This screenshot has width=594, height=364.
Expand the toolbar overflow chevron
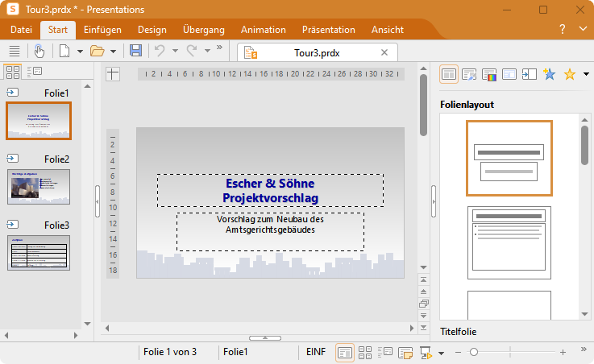[x=219, y=48]
